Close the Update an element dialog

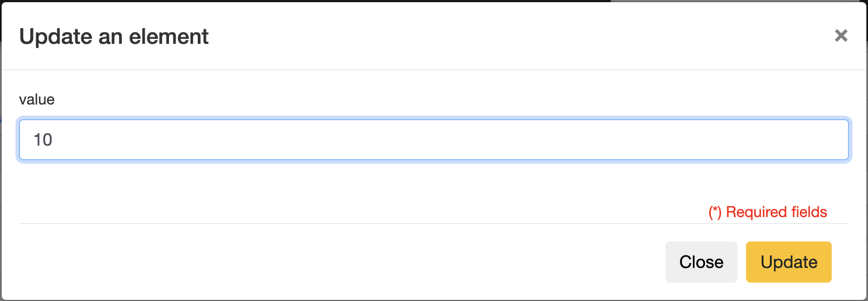pos(701,262)
